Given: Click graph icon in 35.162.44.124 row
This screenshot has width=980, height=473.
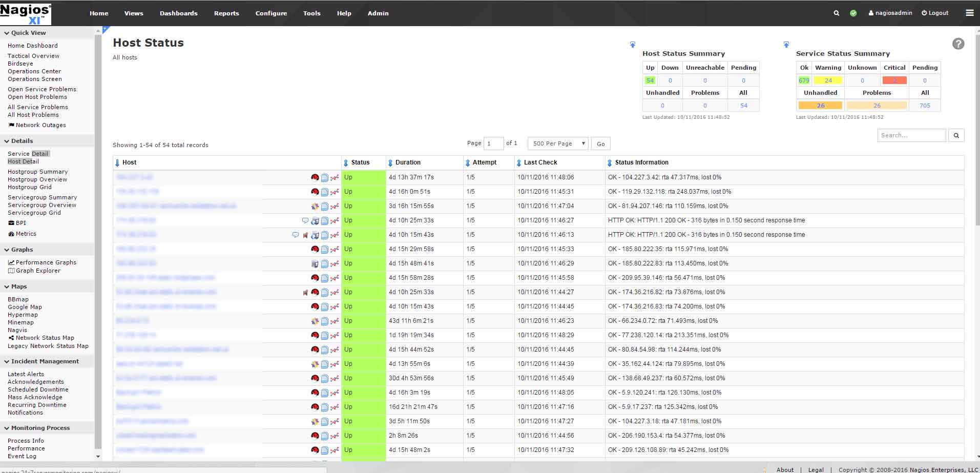Looking at the screenshot, I should click(x=335, y=364).
